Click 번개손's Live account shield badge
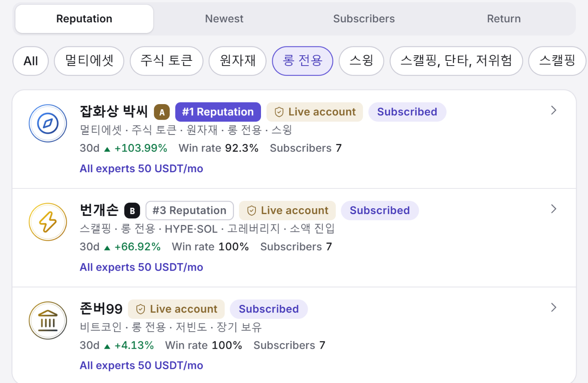The height and width of the screenshot is (383, 588). [287, 211]
